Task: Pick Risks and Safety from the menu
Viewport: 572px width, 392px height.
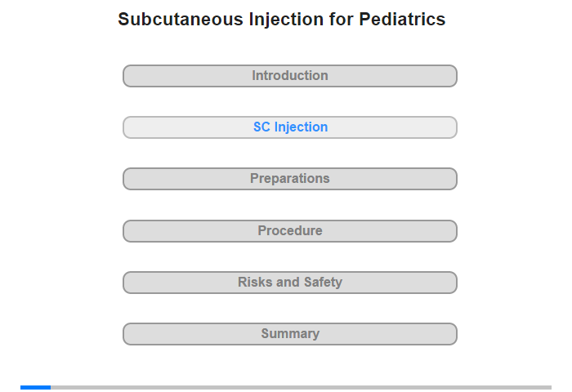Action: [x=289, y=283]
